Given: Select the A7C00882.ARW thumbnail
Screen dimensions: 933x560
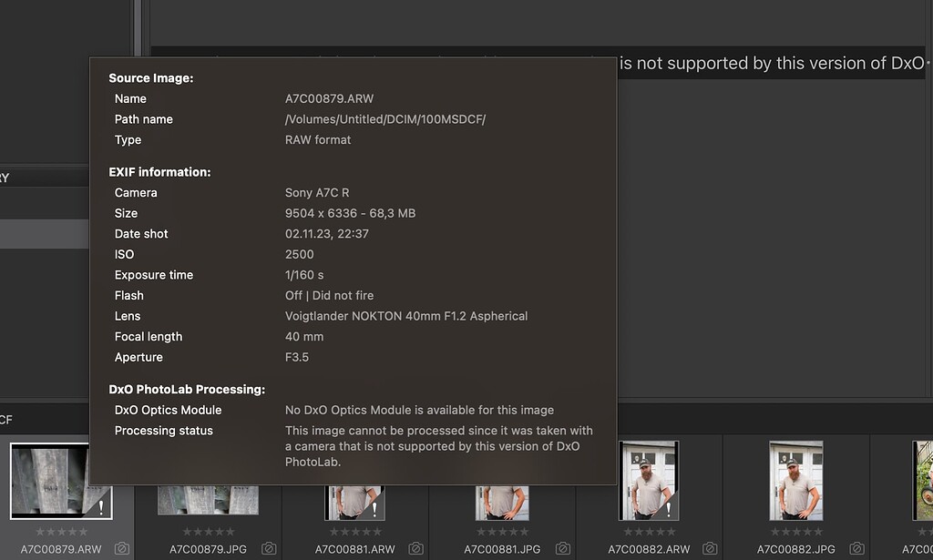Looking at the screenshot, I should tap(650, 481).
